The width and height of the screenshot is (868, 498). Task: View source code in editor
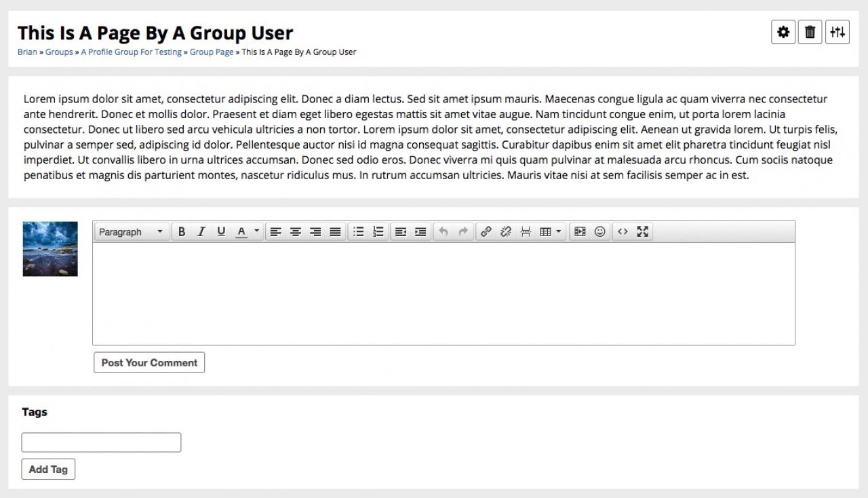[x=623, y=232]
